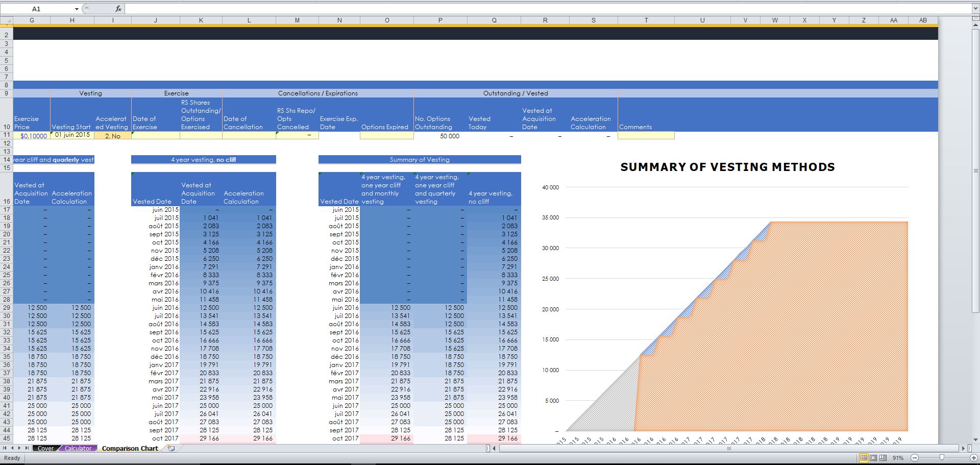Open the Name Box dropdown arrow
The height and width of the screenshot is (465, 980).
(77, 9)
